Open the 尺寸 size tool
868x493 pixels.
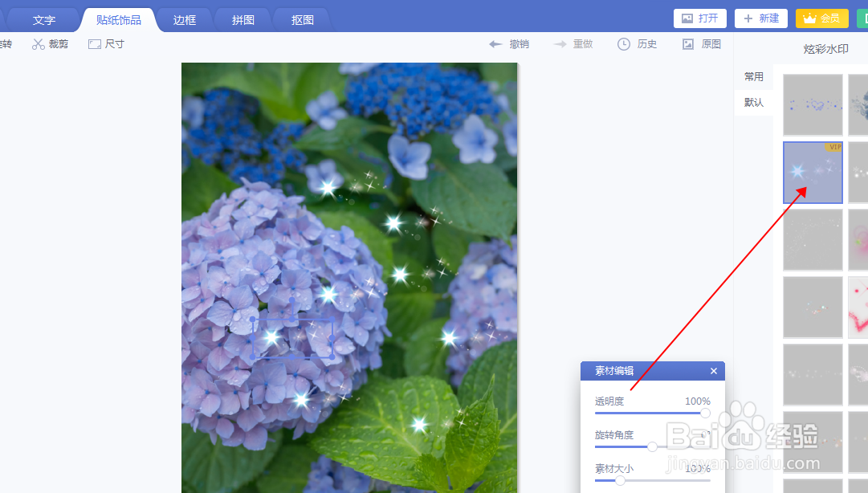tap(106, 44)
